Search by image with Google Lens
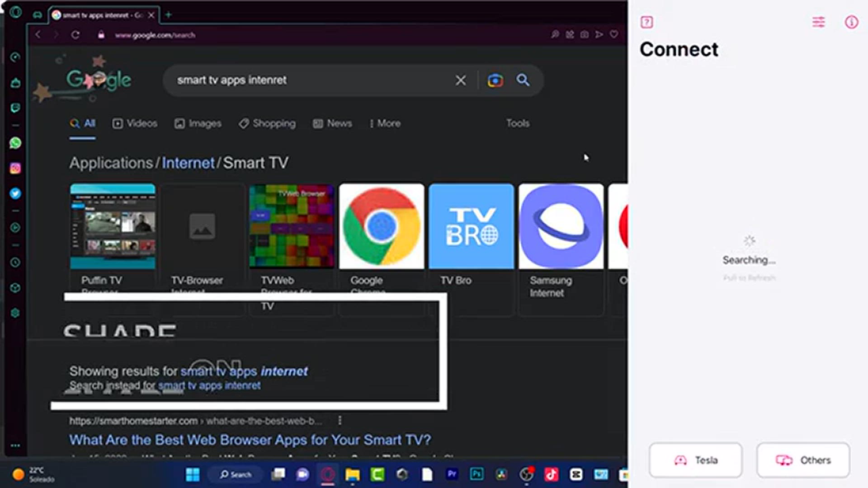The image size is (868, 488). [x=495, y=80]
